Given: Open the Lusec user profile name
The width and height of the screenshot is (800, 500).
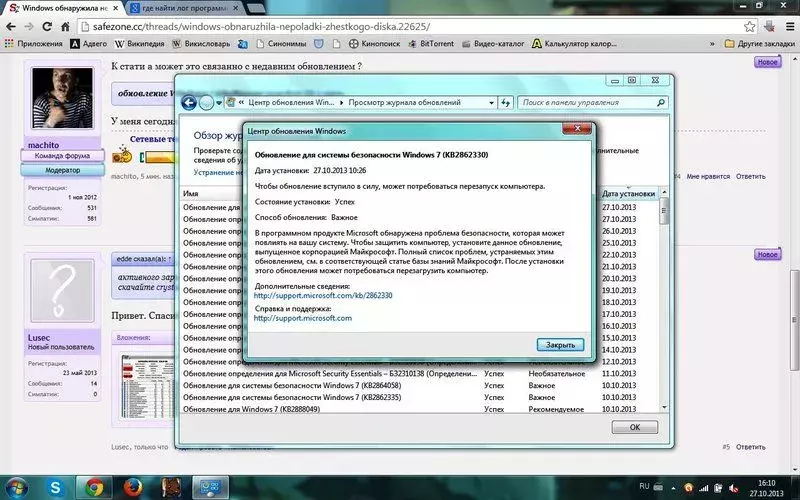Looking at the screenshot, I should point(39,338).
